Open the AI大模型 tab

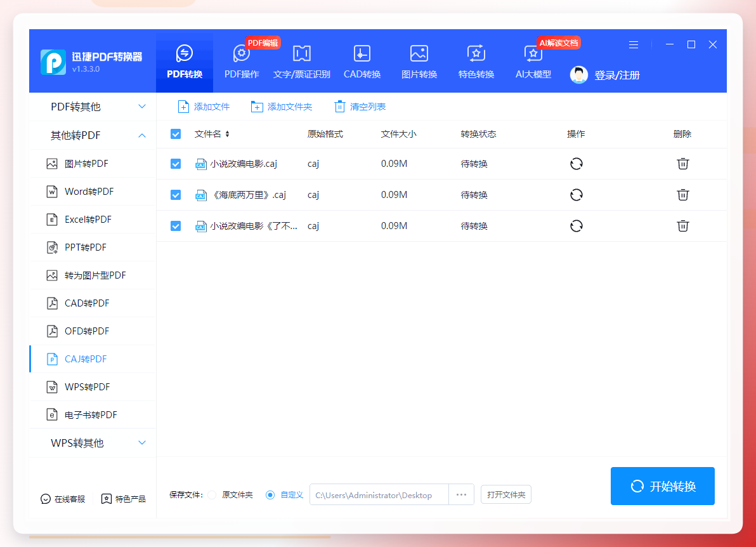coord(533,62)
